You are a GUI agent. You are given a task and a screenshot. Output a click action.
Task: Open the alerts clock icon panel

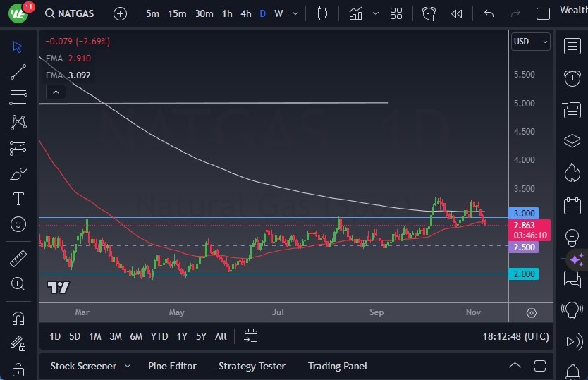click(x=572, y=78)
